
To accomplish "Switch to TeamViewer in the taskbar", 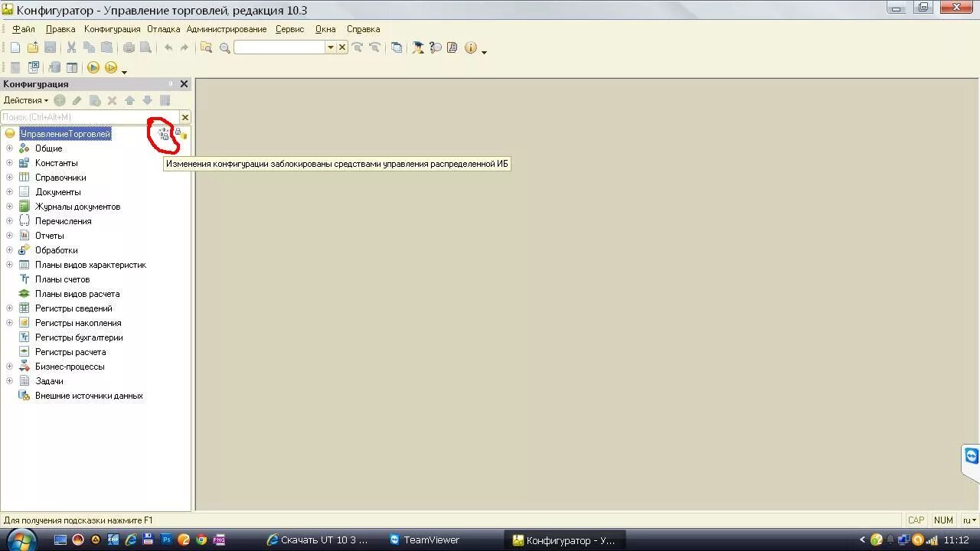I will pos(425,540).
